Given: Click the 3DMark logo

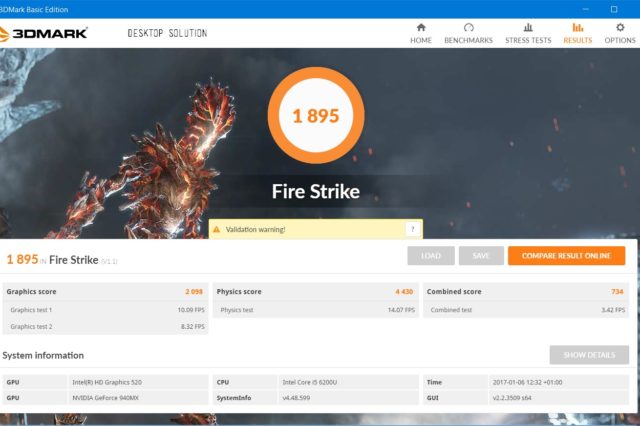Looking at the screenshot, I should click(44, 33).
